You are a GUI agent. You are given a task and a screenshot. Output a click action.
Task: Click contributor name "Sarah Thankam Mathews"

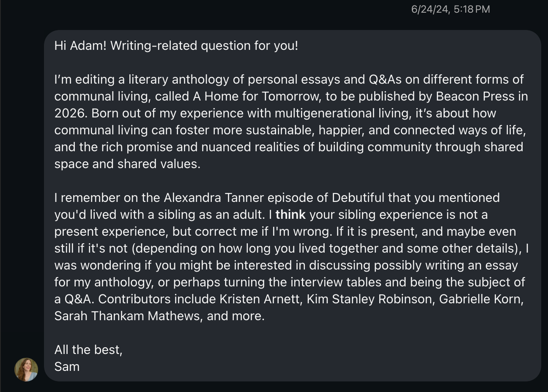(127, 316)
